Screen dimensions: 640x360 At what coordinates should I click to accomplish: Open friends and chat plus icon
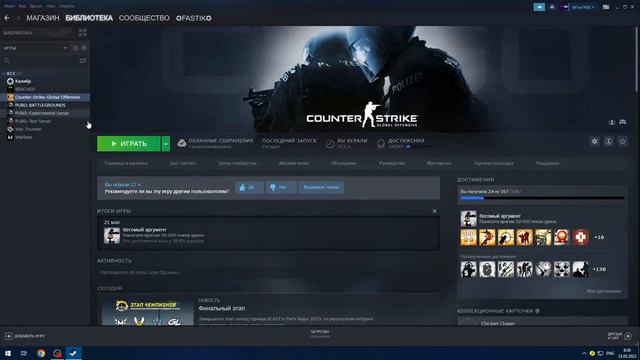628,336
